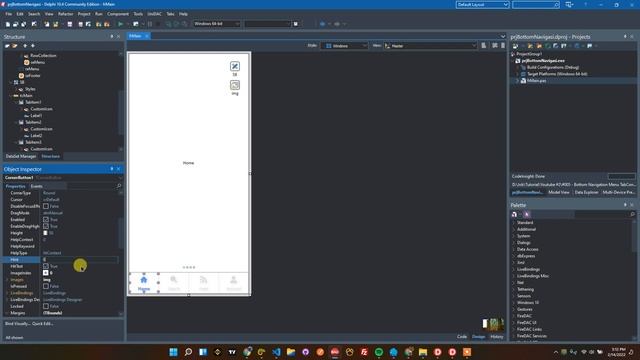
Task: Select Build Configurations (Debug) in the Projects tree
Action: click(x=552, y=67)
